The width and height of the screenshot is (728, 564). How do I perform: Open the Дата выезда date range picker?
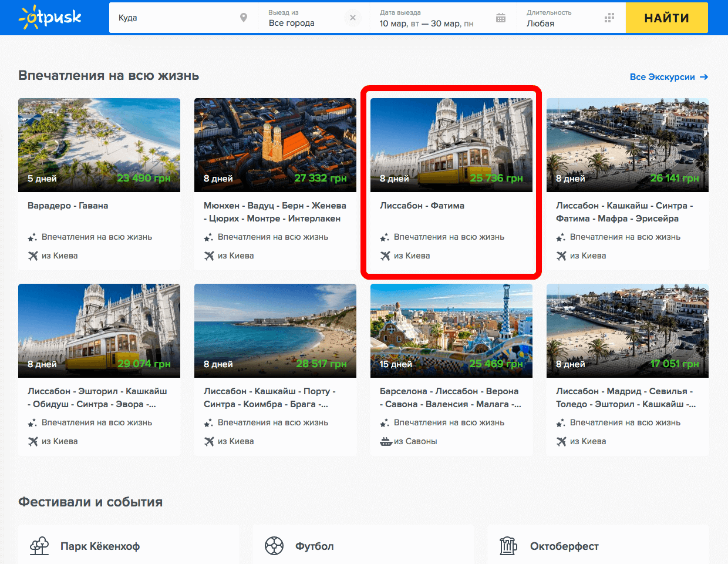coord(443,18)
